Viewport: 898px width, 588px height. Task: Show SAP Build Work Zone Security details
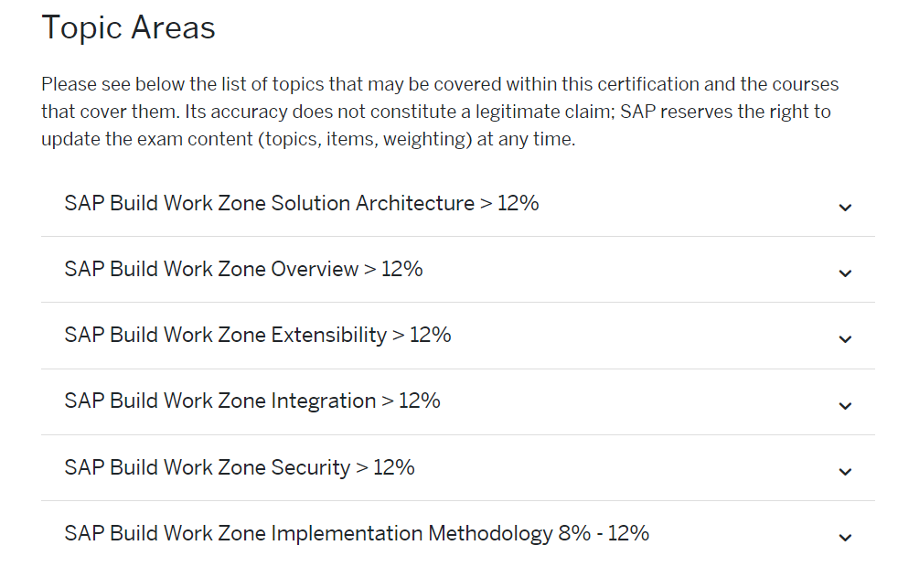tap(207, 467)
